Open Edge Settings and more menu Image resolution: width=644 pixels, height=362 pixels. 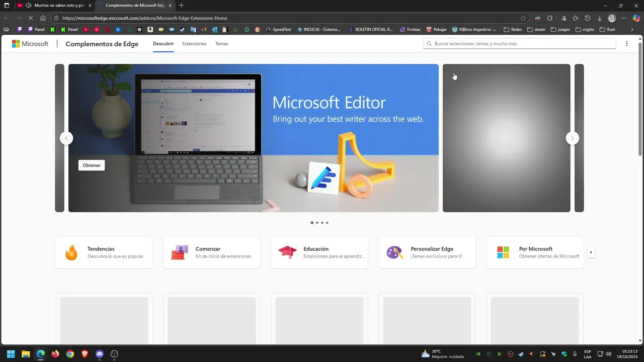point(624,18)
